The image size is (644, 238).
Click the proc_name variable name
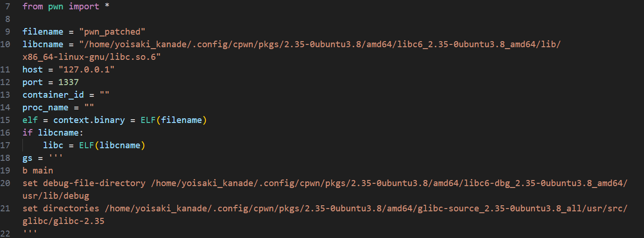click(45, 108)
